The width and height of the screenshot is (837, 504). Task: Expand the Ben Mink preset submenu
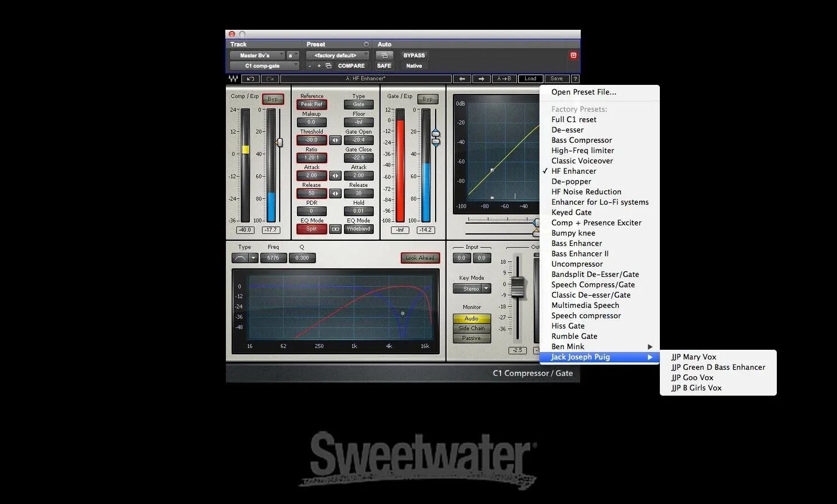(600, 346)
